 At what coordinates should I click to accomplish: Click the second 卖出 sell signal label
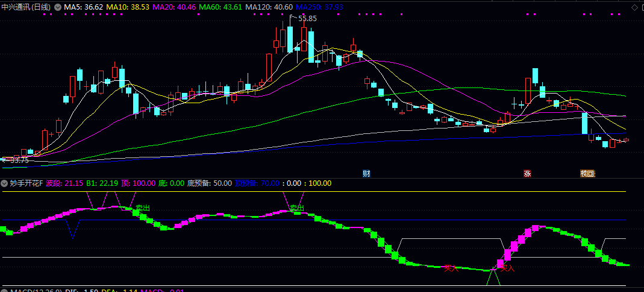(x=296, y=208)
